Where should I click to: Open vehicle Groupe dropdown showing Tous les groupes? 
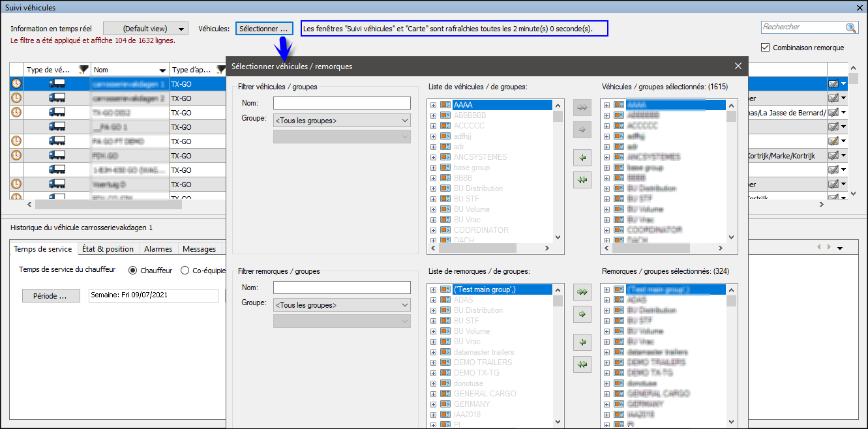pos(342,121)
